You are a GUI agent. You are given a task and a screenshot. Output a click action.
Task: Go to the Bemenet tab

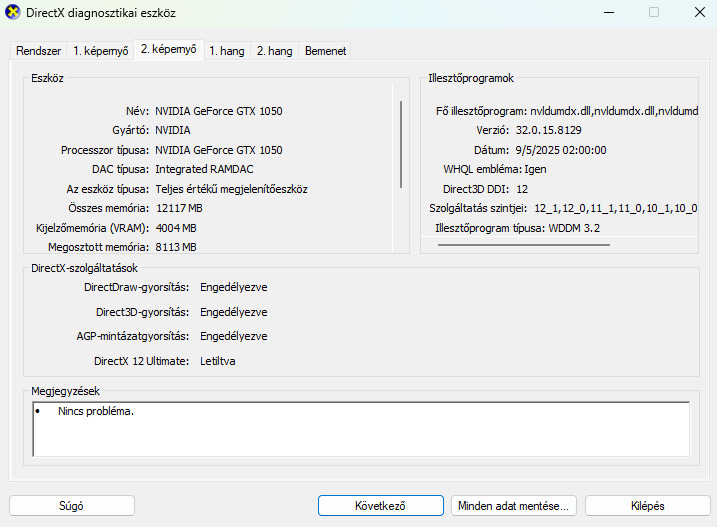[326, 51]
